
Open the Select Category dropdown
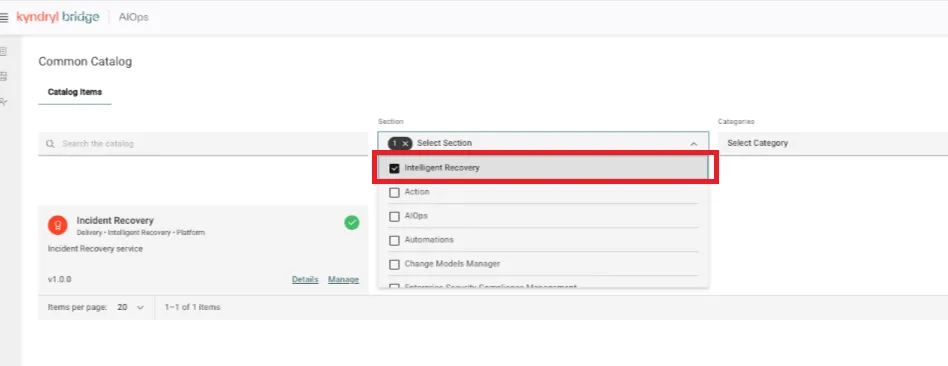pos(833,143)
